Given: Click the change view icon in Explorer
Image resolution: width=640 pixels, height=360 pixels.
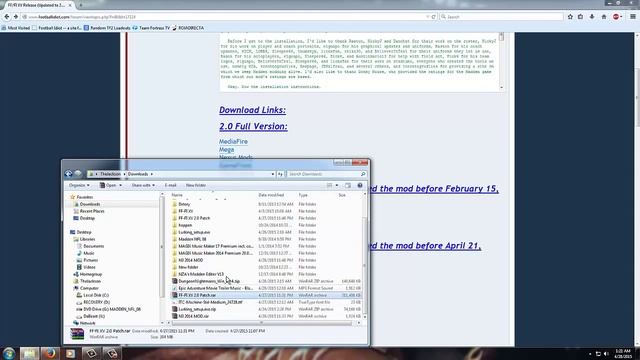Looking at the screenshot, I should [x=329, y=185].
